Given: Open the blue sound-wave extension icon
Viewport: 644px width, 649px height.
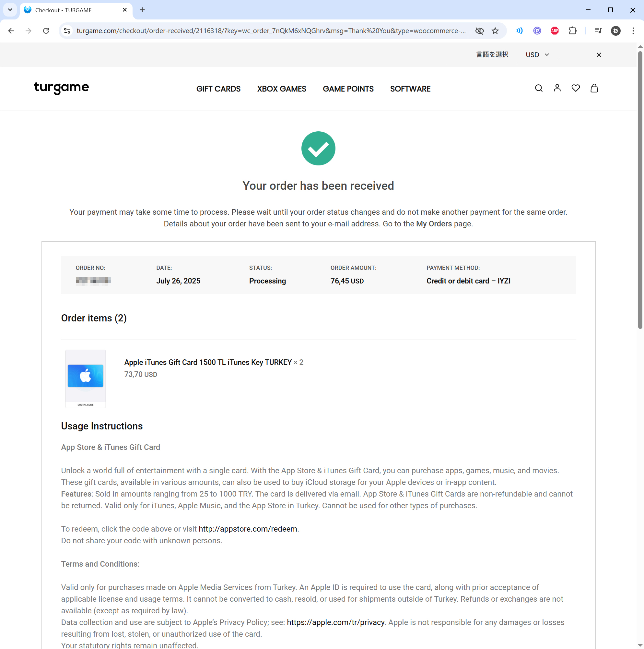Looking at the screenshot, I should click(x=520, y=31).
